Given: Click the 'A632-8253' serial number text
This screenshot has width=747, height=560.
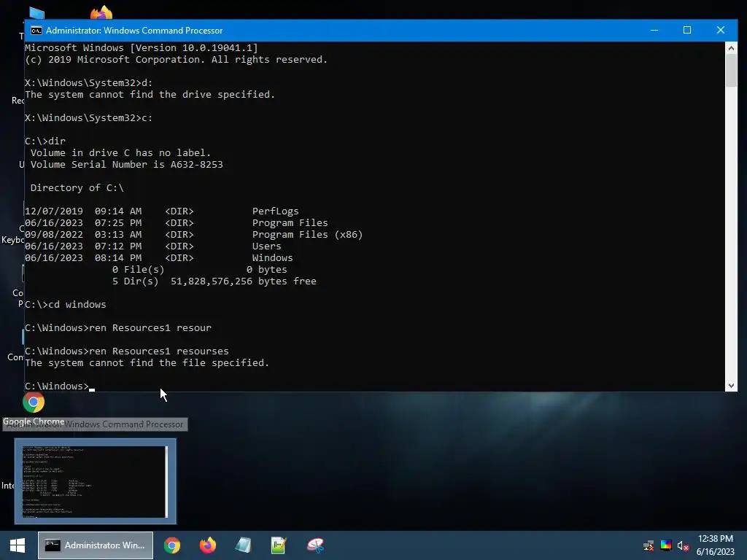Looking at the screenshot, I should [x=197, y=164].
